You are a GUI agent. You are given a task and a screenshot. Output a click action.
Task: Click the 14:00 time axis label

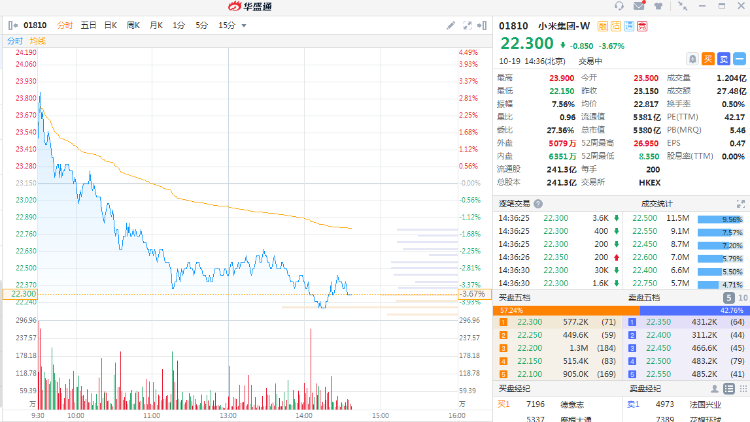[304, 415]
